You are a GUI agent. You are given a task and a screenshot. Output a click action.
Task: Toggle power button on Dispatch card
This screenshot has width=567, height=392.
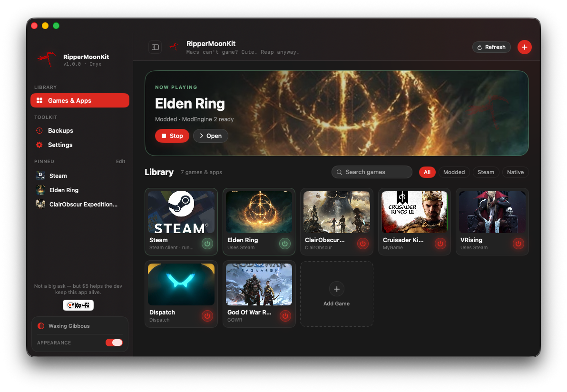click(x=207, y=316)
